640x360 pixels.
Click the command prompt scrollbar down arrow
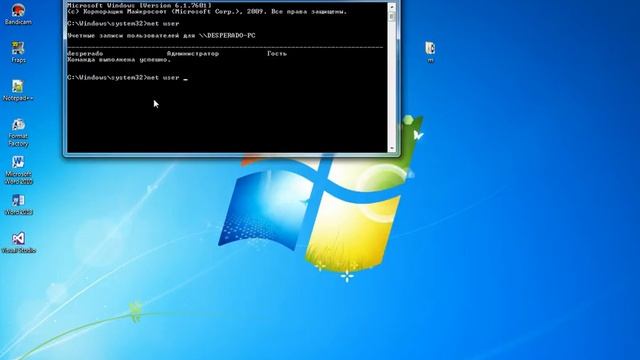392,149
